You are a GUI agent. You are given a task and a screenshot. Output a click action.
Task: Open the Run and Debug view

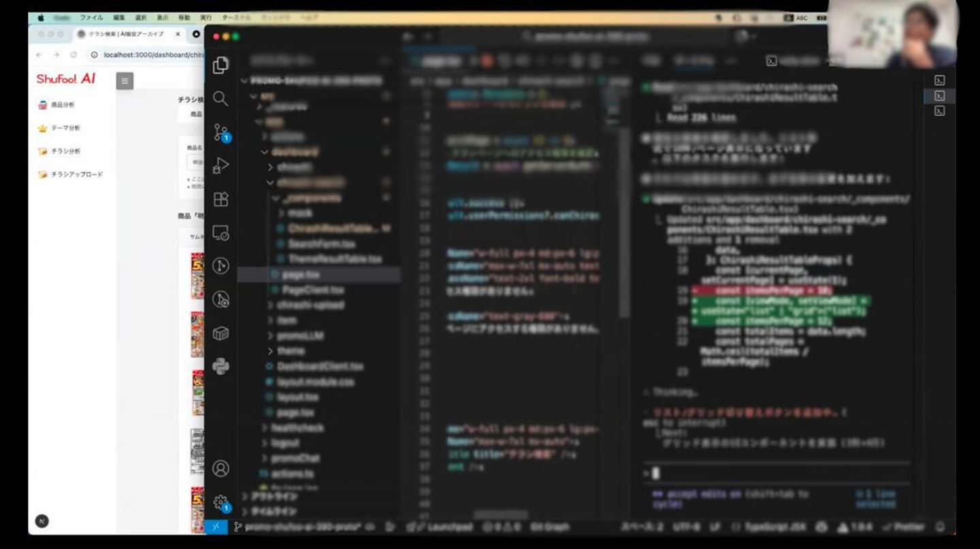220,166
